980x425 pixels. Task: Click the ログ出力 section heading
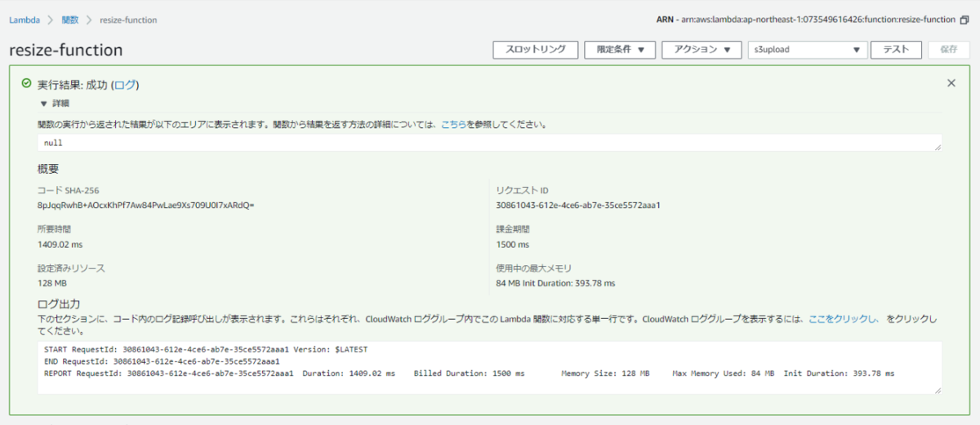59,304
